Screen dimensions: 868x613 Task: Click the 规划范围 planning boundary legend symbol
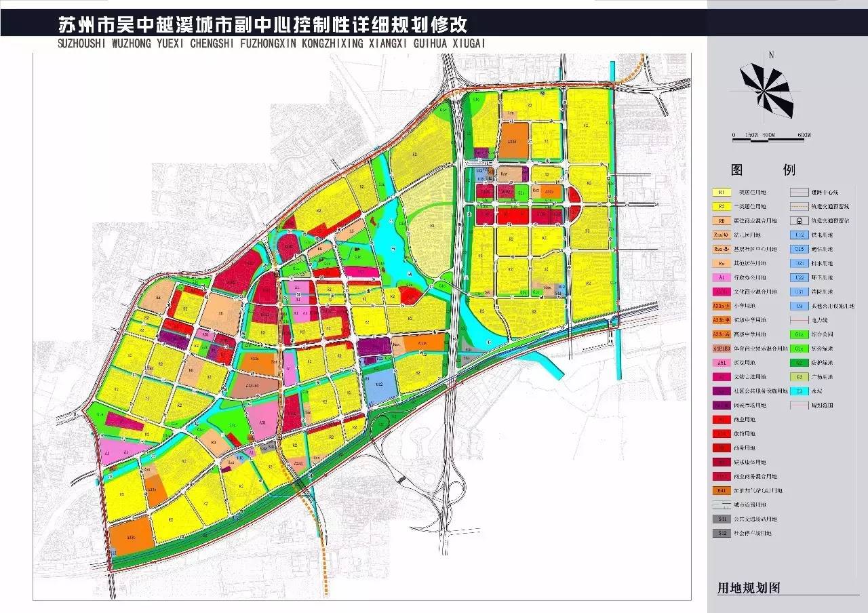click(800, 406)
